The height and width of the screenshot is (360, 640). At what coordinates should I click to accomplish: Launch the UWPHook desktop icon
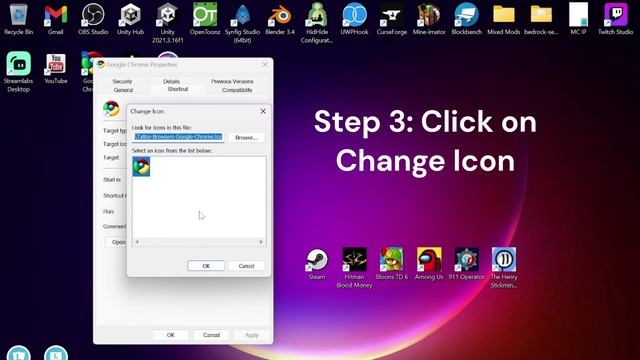(354, 19)
